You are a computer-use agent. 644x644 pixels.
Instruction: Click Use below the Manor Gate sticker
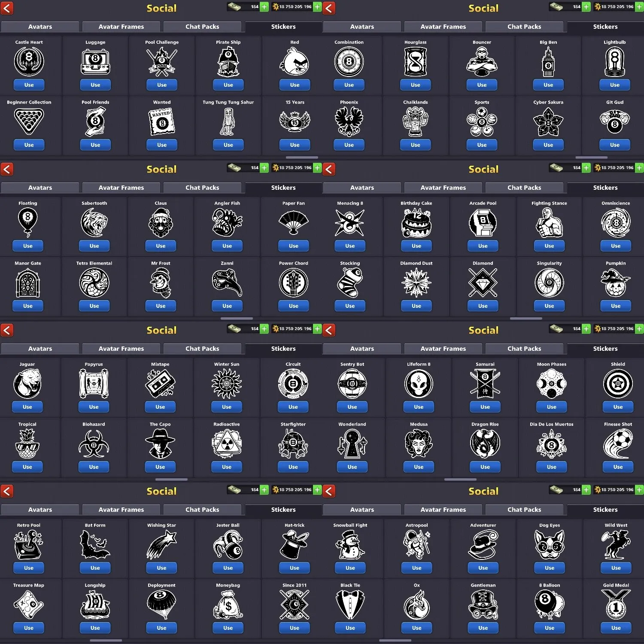pyautogui.click(x=28, y=306)
